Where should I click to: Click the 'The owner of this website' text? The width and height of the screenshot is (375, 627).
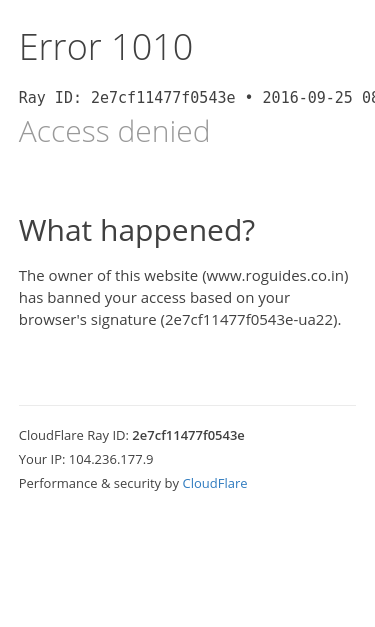tap(108, 276)
